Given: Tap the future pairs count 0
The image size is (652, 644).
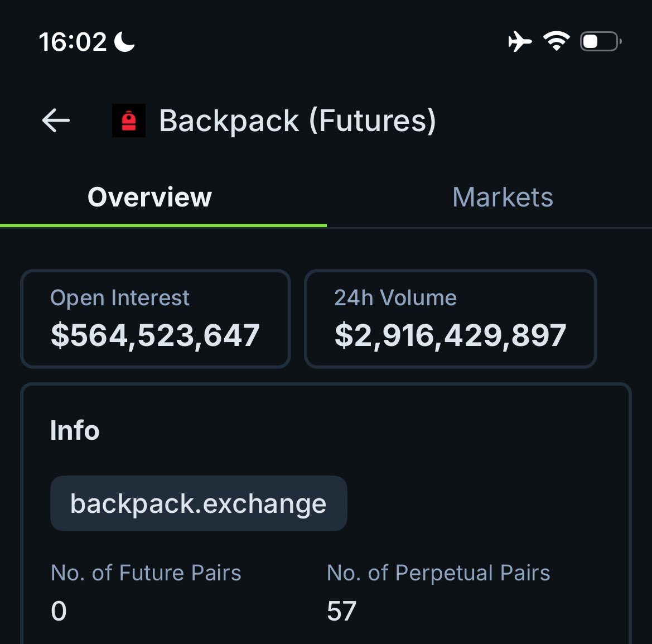Looking at the screenshot, I should 59,611.
